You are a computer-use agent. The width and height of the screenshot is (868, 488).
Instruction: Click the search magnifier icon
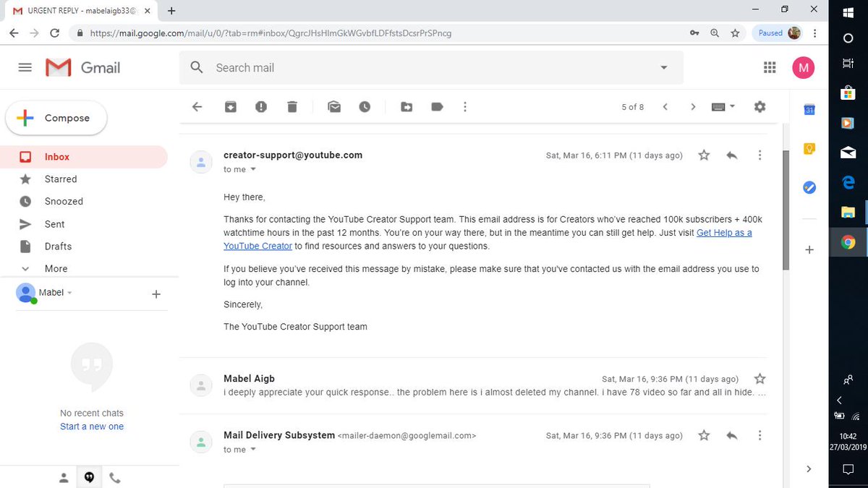(197, 67)
